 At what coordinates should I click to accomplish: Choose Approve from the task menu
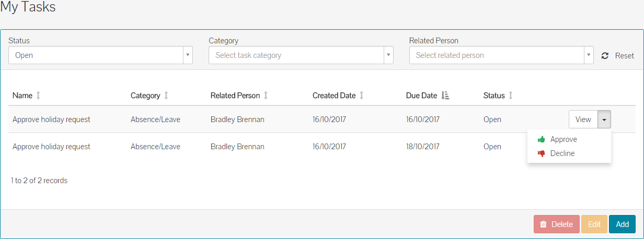pyautogui.click(x=563, y=139)
